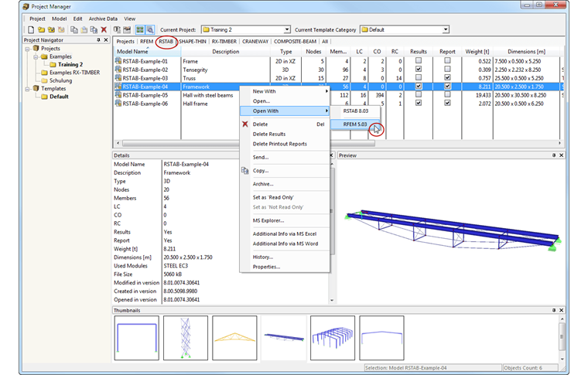Toggle Report checkbox for RSTAB-Example-05
Image resolution: width=588 pixels, height=375 pixels.
click(447, 94)
